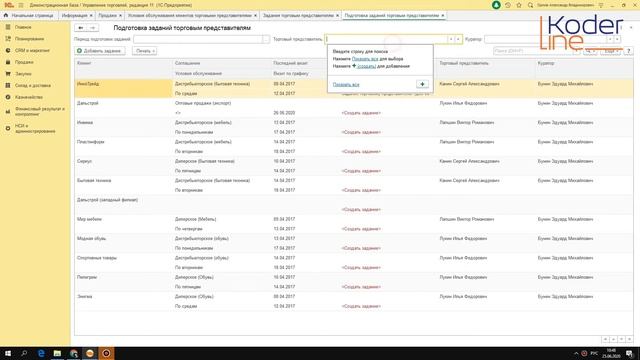Click the help question mark button
The image size is (640, 360).
(x=629, y=51)
